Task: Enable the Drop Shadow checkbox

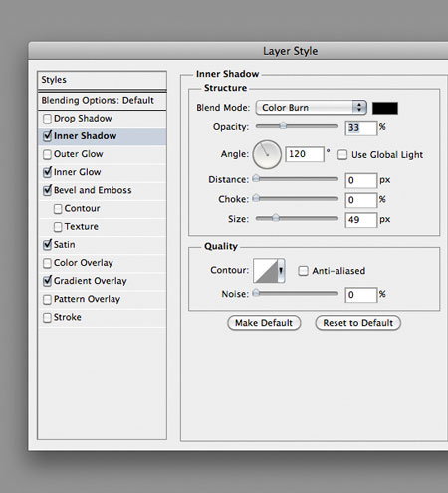Action: tap(48, 119)
